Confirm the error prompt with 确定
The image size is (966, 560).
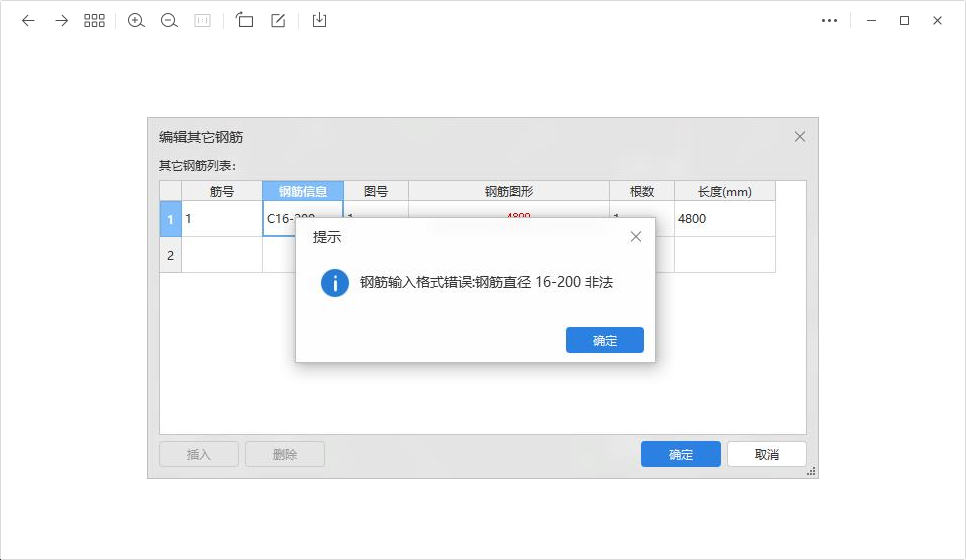(x=604, y=340)
